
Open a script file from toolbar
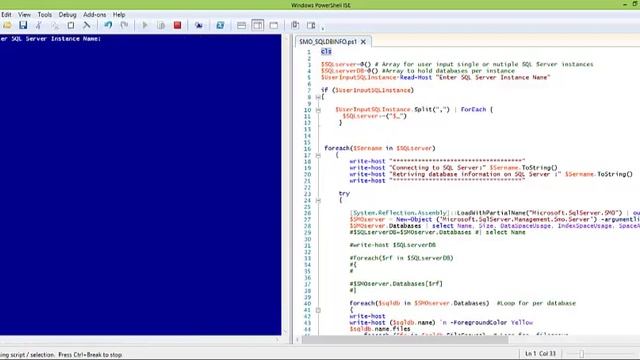pyautogui.click(x=7, y=25)
